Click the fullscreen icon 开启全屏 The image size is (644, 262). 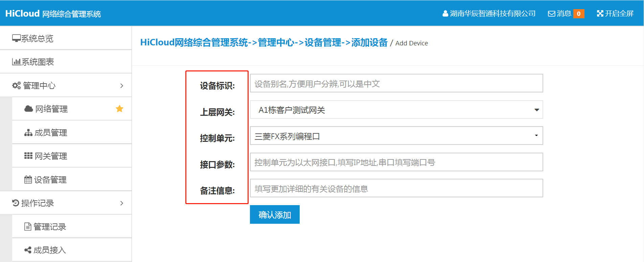point(600,14)
